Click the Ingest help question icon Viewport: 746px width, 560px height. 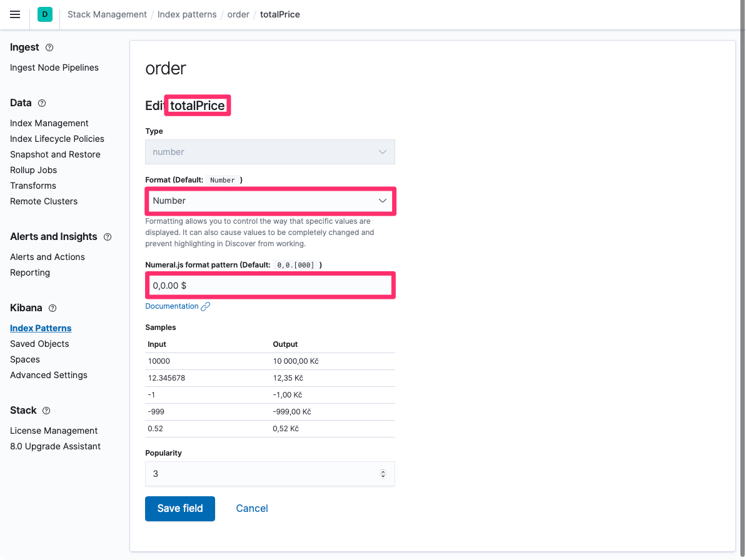point(50,47)
